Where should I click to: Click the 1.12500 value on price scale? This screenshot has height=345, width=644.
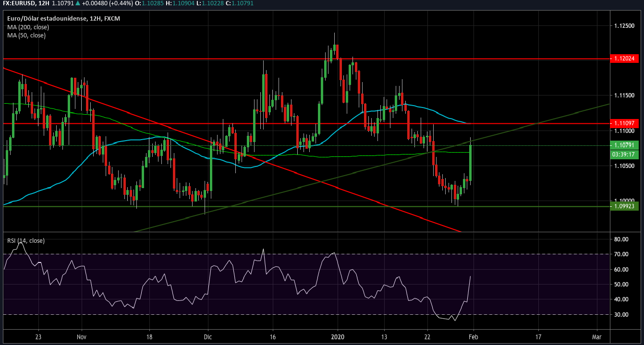(625, 25)
